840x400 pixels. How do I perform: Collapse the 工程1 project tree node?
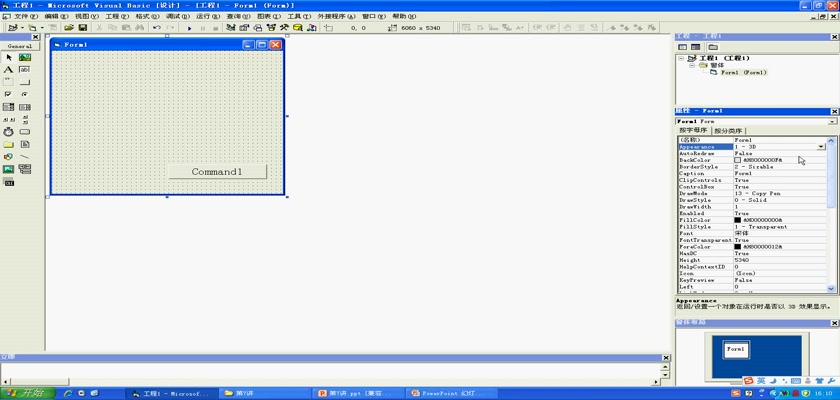pyautogui.click(x=681, y=58)
